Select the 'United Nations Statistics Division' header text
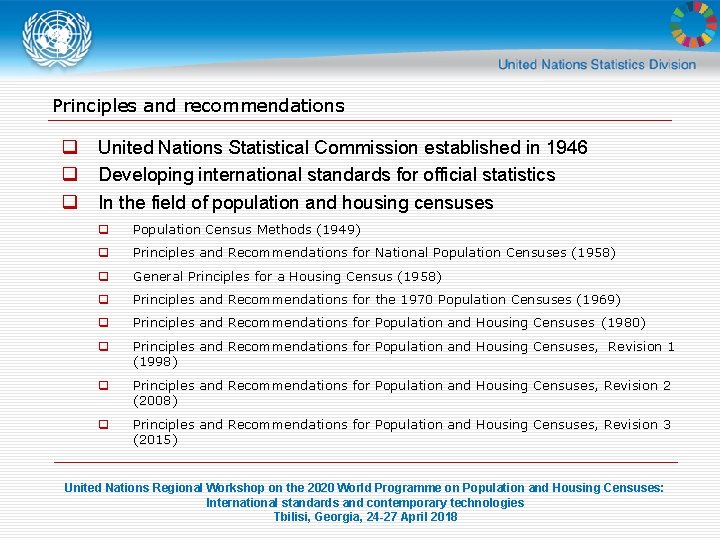This screenshot has height=540, width=720. [x=596, y=64]
